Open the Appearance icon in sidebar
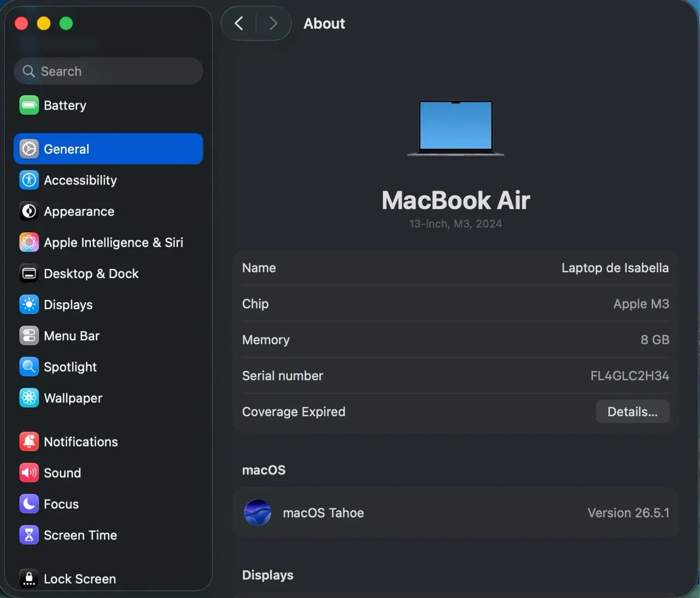Viewport: 700px width, 598px height. click(29, 211)
